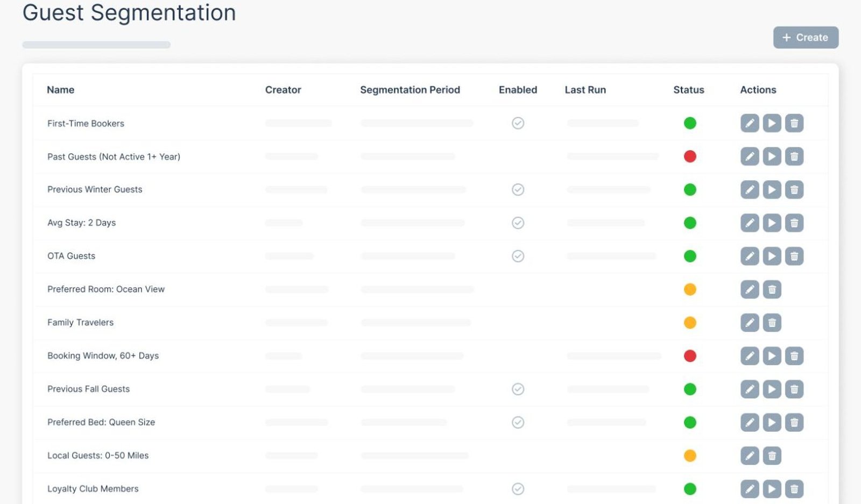The image size is (861, 504).
Task: Run the First-Time Bookers segment
Action: click(772, 123)
